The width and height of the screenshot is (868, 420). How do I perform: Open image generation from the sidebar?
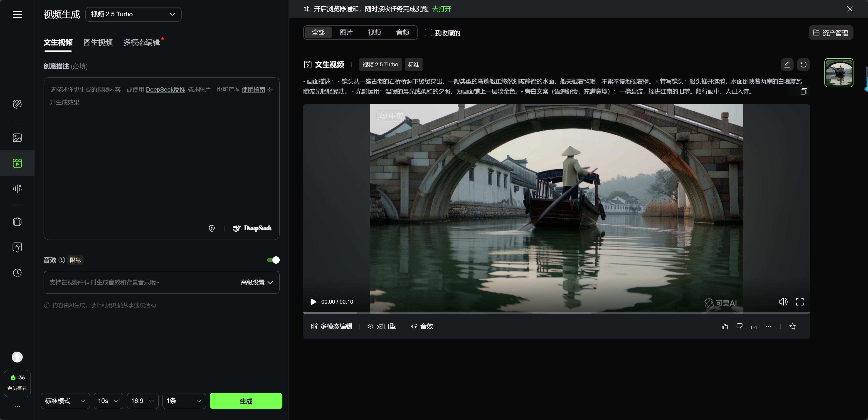(x=17, y=138)
